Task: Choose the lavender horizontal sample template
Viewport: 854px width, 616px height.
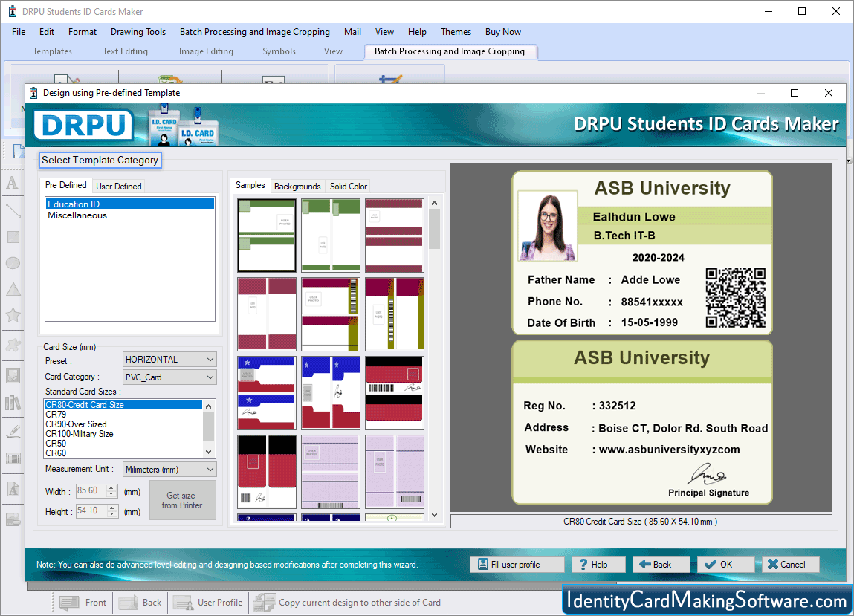Action: point(331,472)
